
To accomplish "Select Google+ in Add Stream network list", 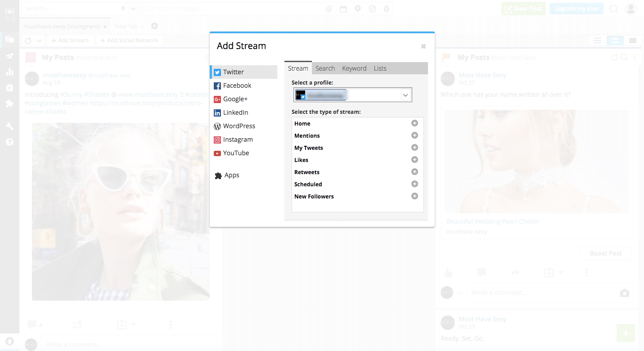I will click(x=244, y=99).
